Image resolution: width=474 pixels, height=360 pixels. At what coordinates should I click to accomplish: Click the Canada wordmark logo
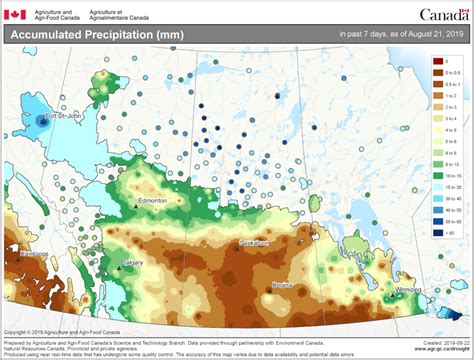[x=444, y=15]
